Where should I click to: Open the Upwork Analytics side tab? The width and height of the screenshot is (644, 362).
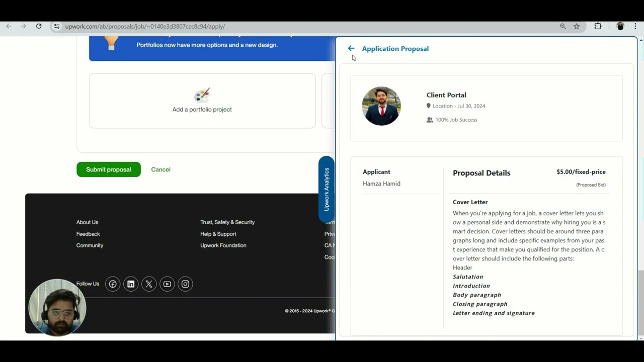coord(326,190)
